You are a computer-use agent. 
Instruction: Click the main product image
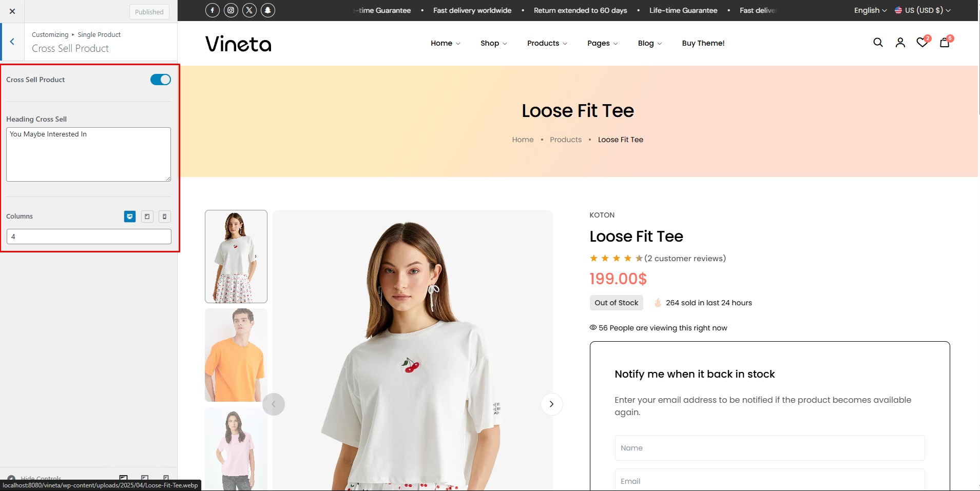click(413, 350)
